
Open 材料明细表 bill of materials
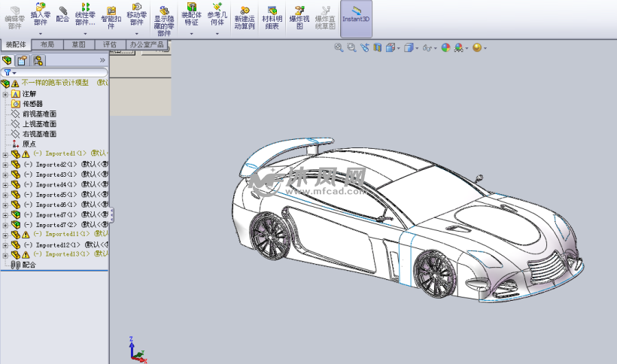[272, 17]
